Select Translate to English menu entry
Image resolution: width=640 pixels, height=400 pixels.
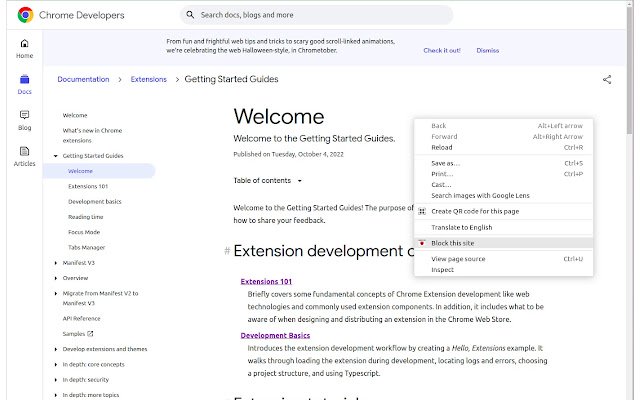coord(504,227)
